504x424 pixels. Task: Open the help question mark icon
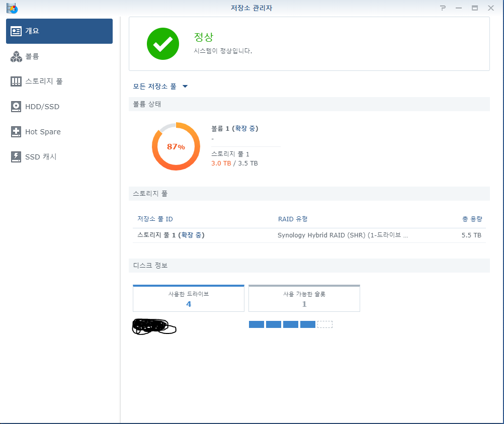click(443, 8)
